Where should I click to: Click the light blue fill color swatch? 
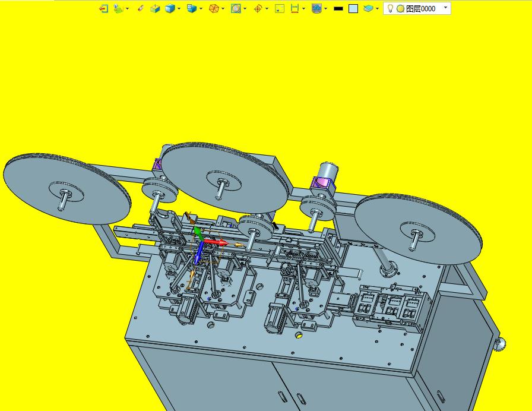pyautogui.click(x=353, y=9)
